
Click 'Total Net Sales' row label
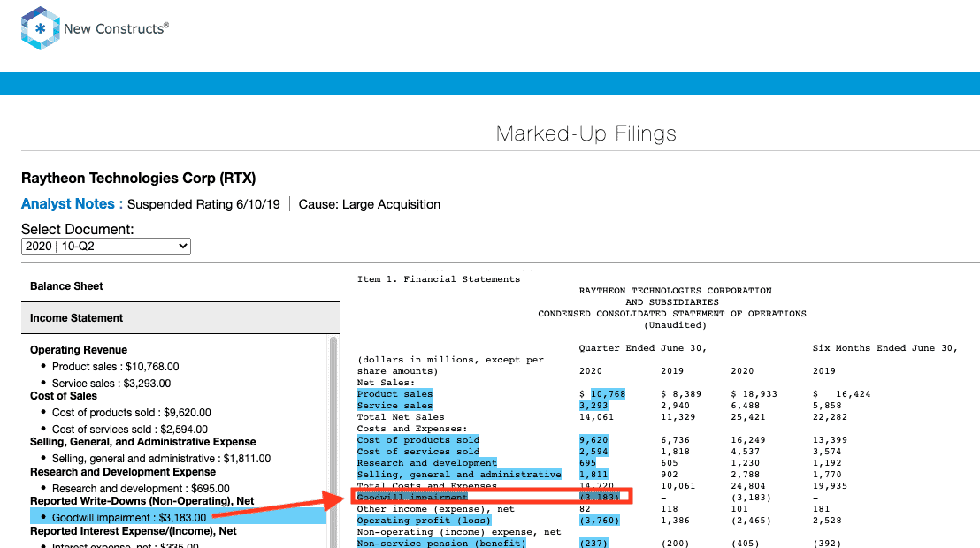pos(401,417)
